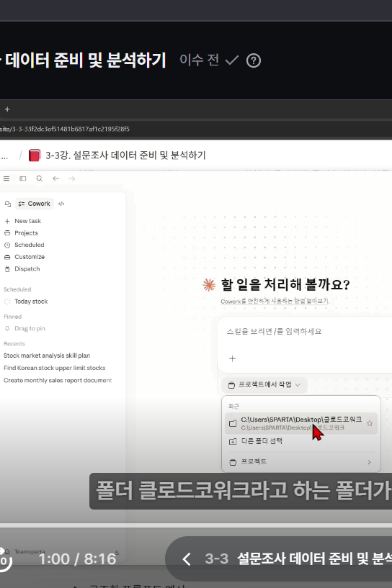This screenshot has width=392, height=588.
Task: Click the Cowork safety guide link
Action: [275, 301]
